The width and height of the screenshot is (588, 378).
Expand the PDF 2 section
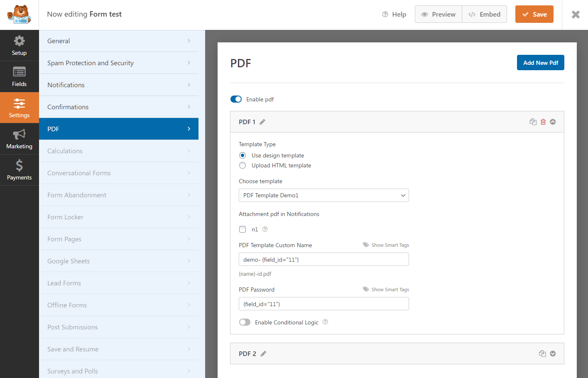click(x=553, y=353)
